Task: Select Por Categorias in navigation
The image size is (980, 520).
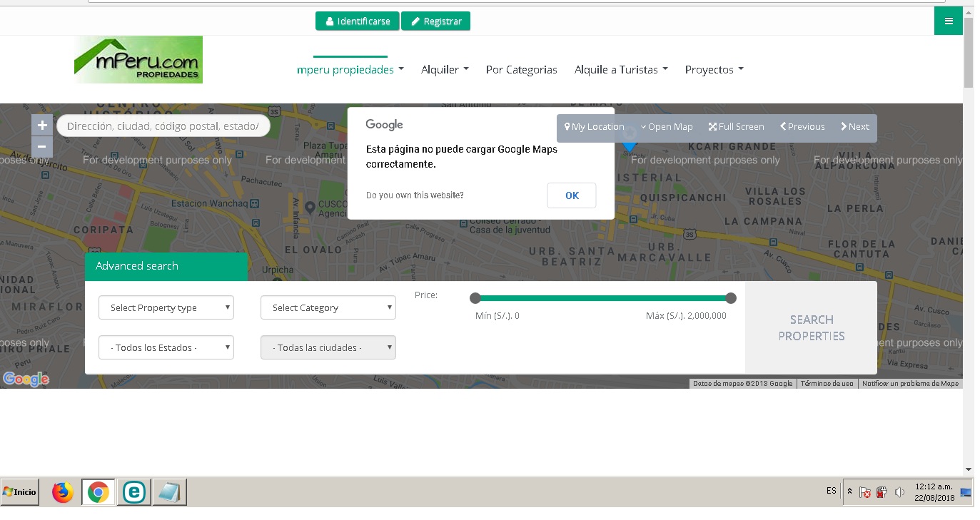Action: [x=521, y=70]
